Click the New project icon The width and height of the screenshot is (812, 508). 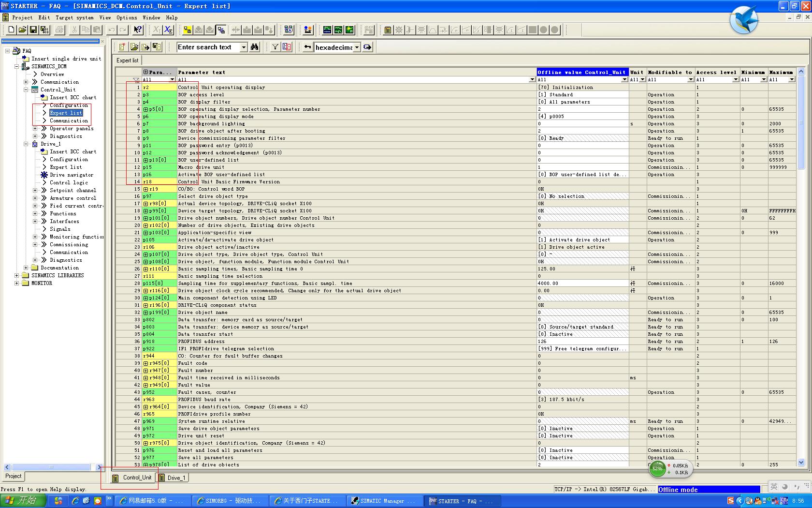coord(11,30)
